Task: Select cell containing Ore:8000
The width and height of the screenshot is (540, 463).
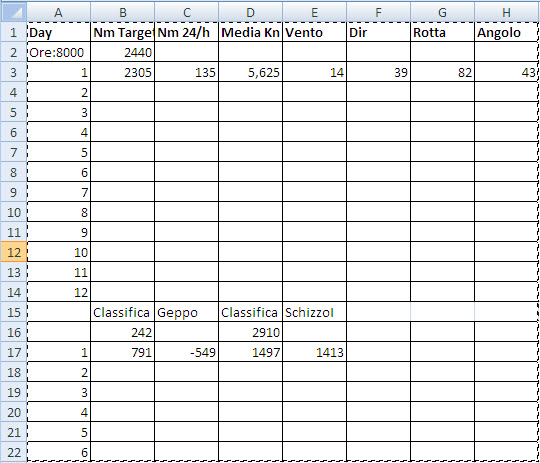Action: 59,52
